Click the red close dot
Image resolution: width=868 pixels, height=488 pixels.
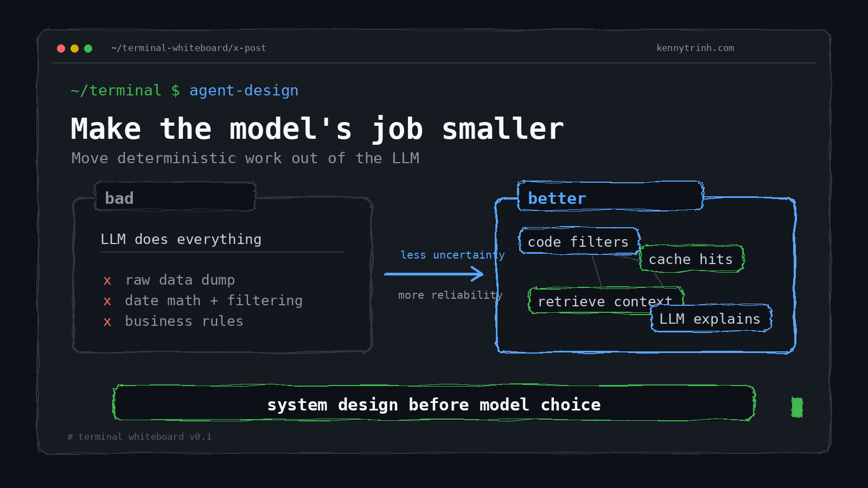pos(61,48)
